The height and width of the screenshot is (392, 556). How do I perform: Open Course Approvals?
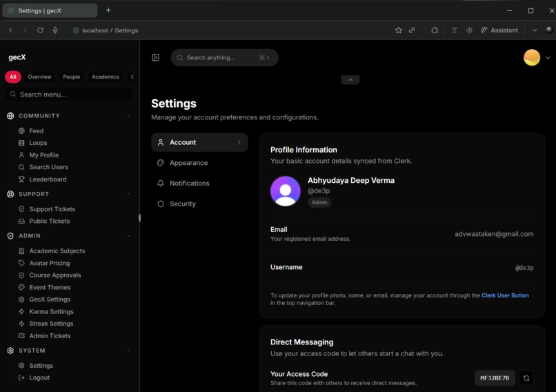54,275
